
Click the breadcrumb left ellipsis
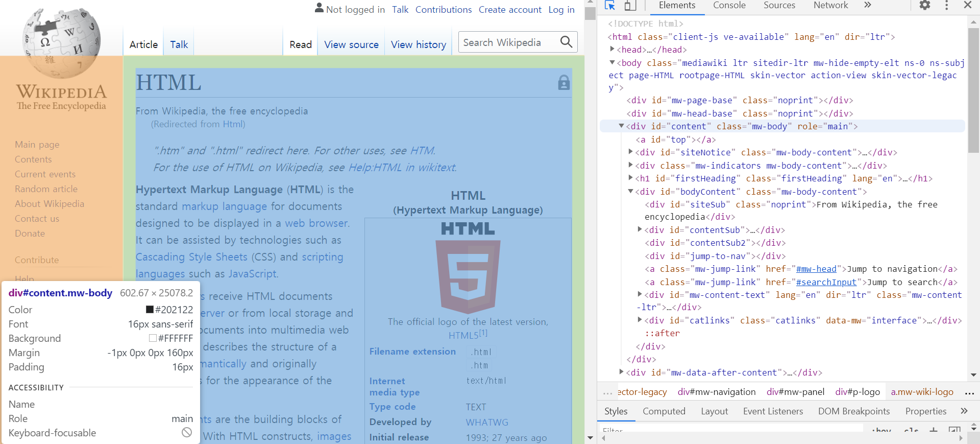tap(607, 392)
